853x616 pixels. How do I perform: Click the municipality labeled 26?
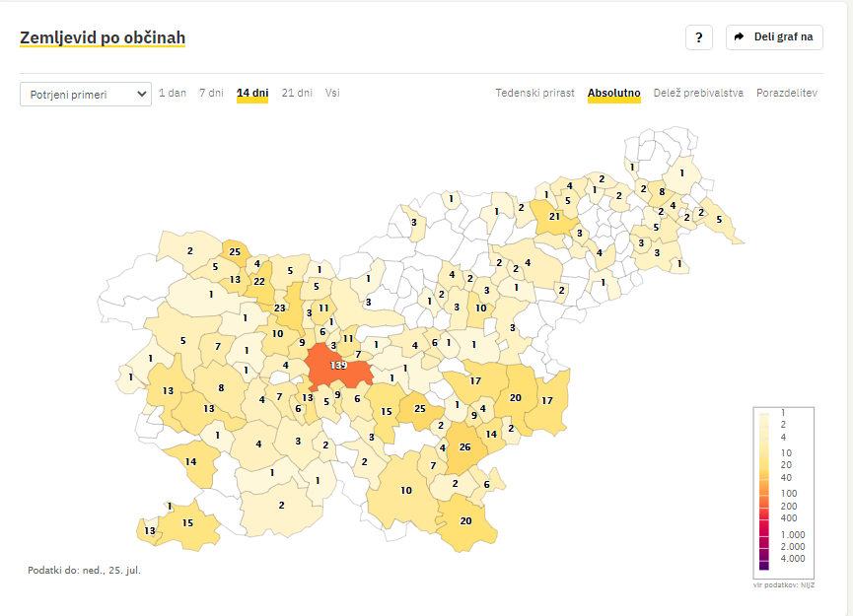(464, 448)
